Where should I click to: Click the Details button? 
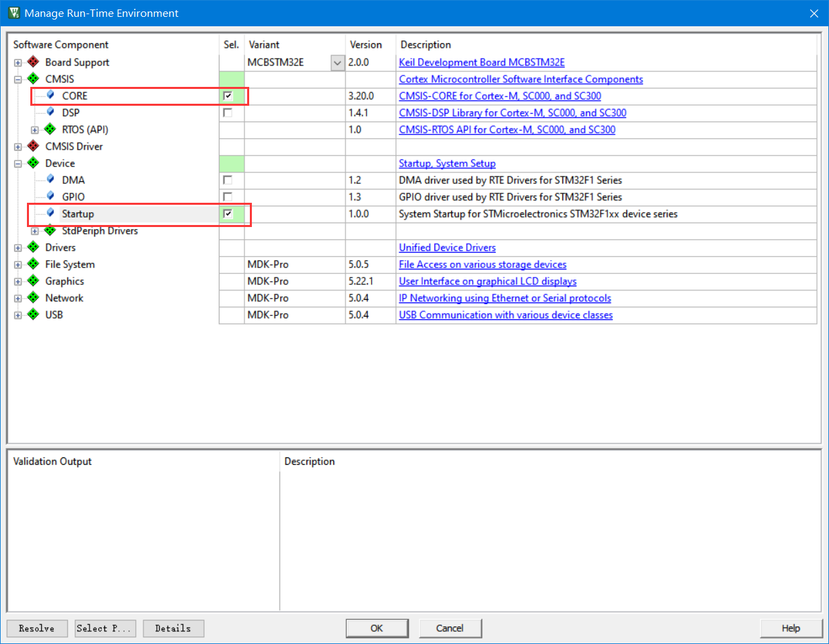pyautogui.click(x=173, y=628)
